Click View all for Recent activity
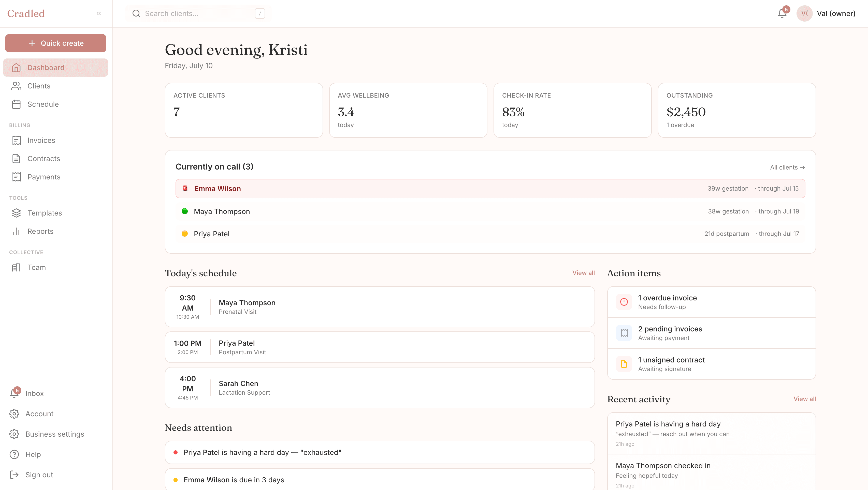The width and height of the screenshot is (868, 490). 805,399
